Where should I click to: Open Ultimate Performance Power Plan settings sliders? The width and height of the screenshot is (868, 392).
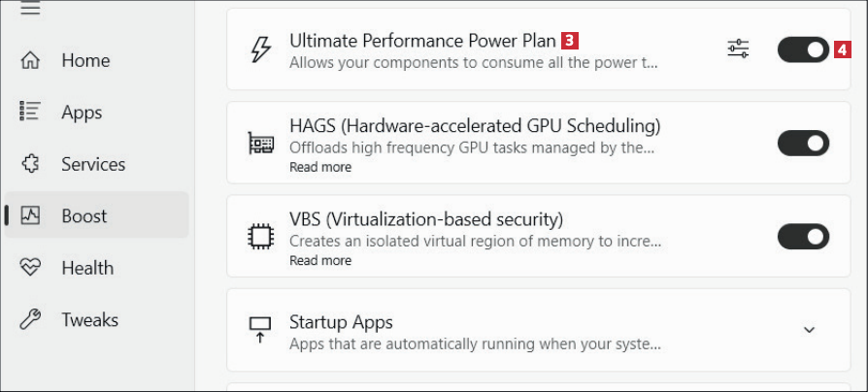tap(738, 49)
